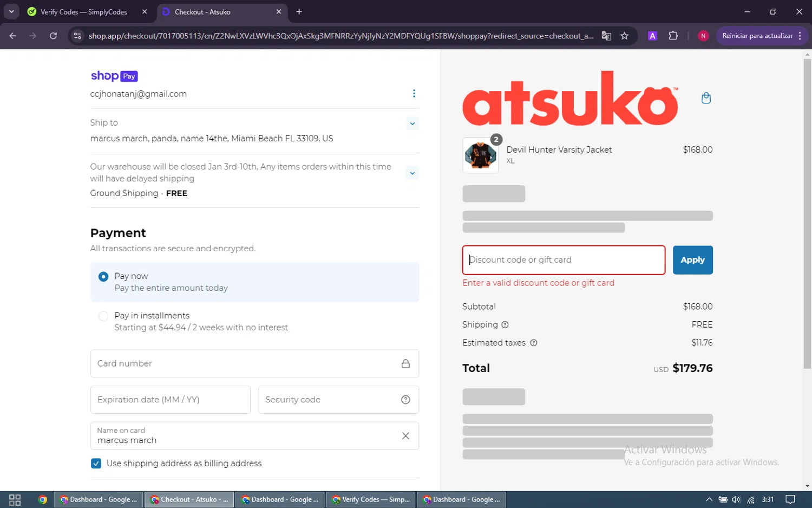Viewport: 812px width, 508px height.
Task: Go back to previous page
Action: (13, 36)
